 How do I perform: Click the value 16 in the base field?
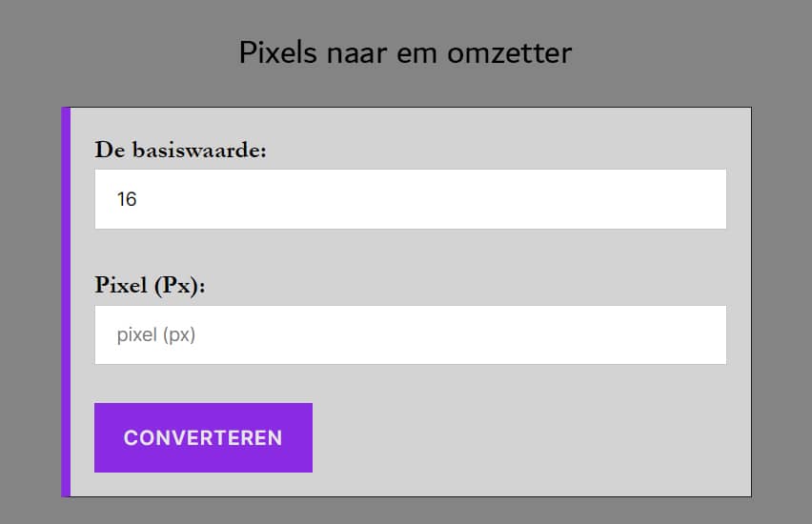coord(127,199)
